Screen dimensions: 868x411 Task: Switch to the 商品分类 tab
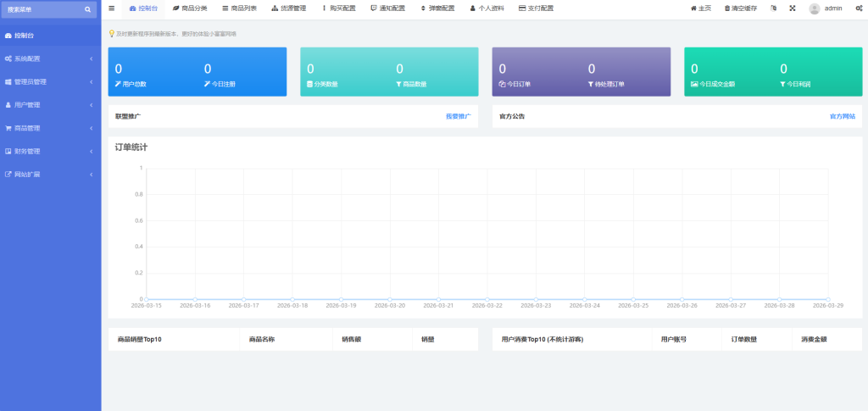(x=189, y=8)
